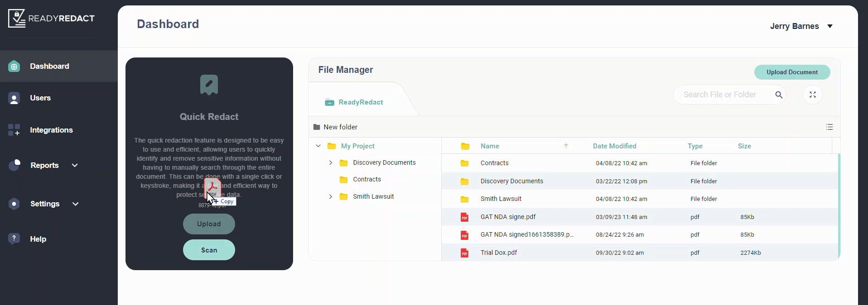The image size is (868, 305).
Task: Click the ReadyRedact logo icon
Action: coord(17,19)
